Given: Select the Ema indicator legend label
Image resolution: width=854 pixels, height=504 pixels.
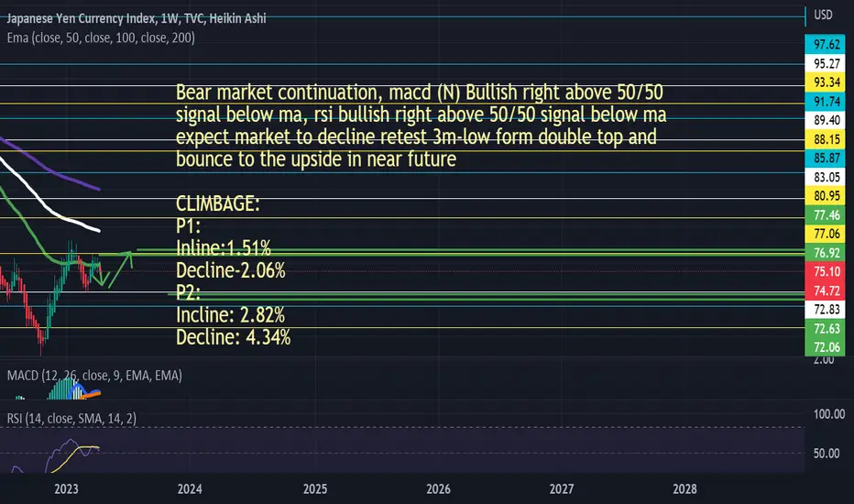Looking at the screenshot, I should point(101,38).
